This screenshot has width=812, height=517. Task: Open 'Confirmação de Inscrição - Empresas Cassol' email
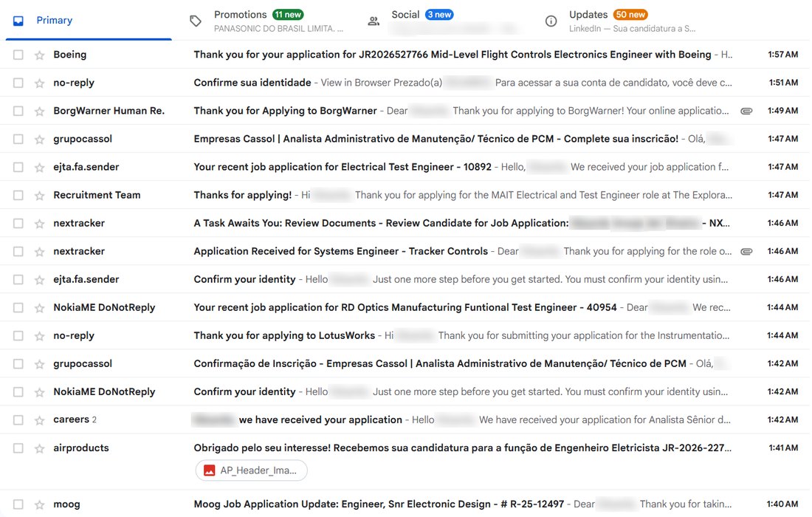coord(440,363)
